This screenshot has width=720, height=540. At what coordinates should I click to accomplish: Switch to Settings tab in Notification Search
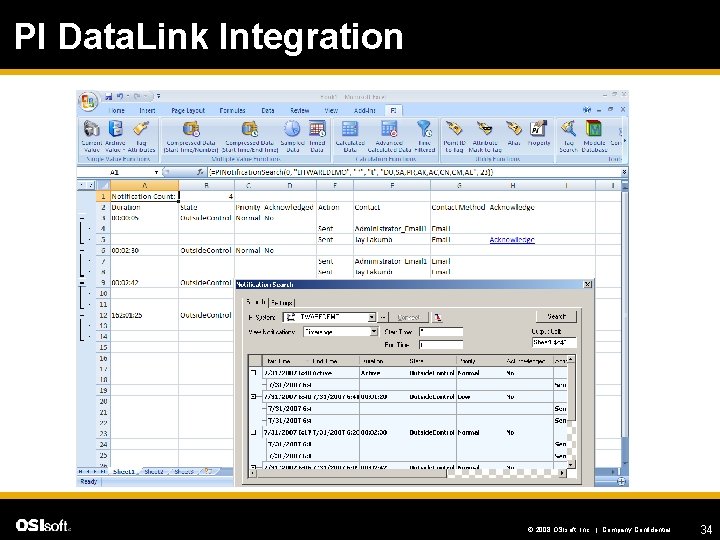(x=281, y=303)
